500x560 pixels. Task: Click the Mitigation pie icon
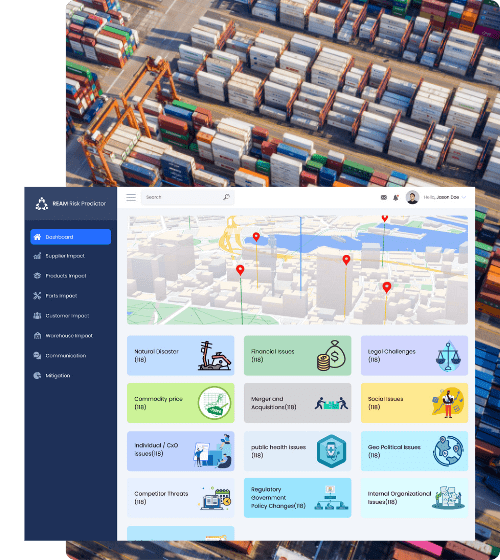pos(37,376)
